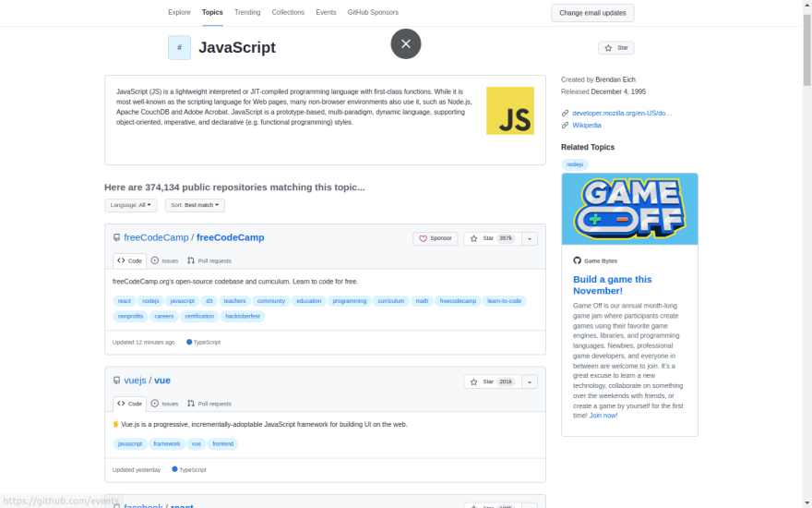812x508 pixels.
Task: Click the heart Sponsor button for freeCodeCamp
Action: pyautogui.click(x=435, y=238)
